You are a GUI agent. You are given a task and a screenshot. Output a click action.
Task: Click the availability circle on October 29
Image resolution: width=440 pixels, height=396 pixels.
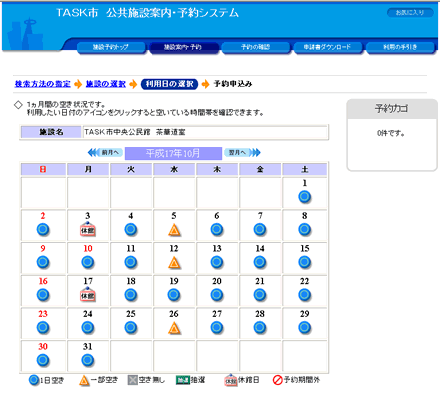pyautogui.click(x=304, y=327)
